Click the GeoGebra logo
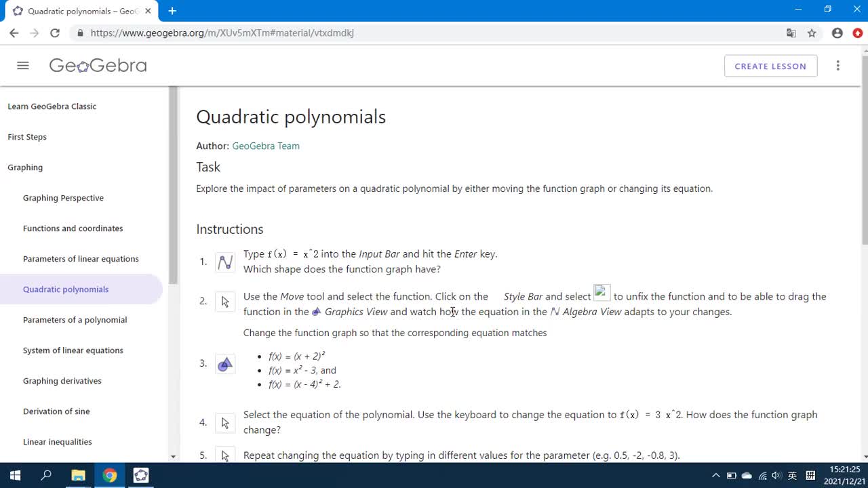The height and width of the screenshot is (488, 868). coord(98,66)
